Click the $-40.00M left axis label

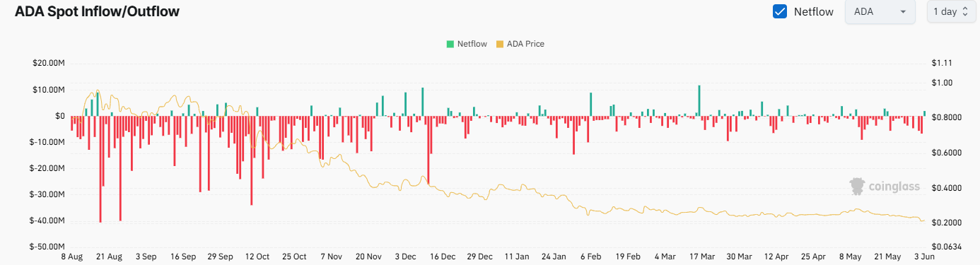(x=47, y=220)
